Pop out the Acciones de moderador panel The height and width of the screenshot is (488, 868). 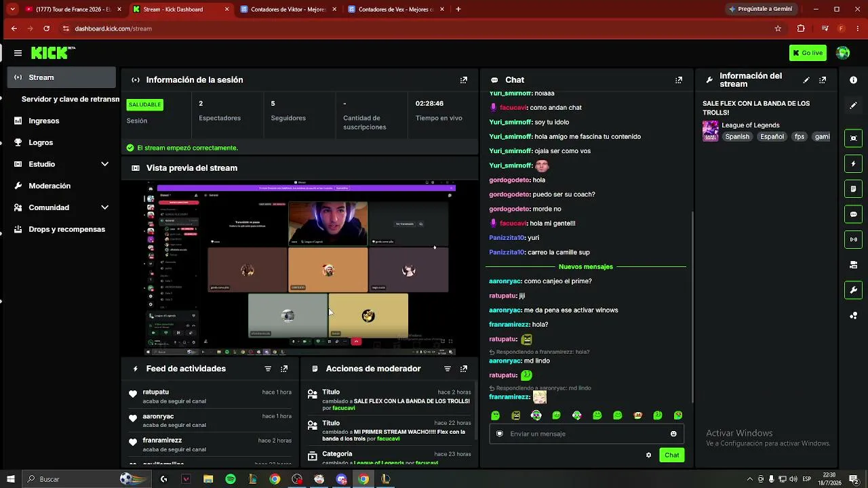coord(464,369)
